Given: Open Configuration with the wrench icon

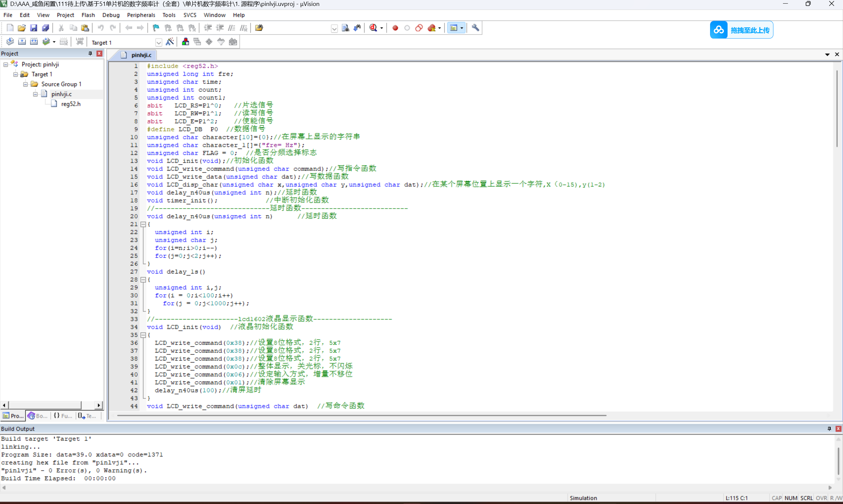Looking at the screenshot, I should (475, 28).
